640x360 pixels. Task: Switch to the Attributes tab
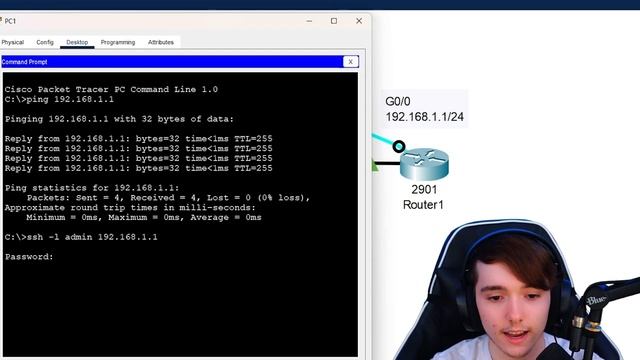pyautogui.click(x=161, y=42)
